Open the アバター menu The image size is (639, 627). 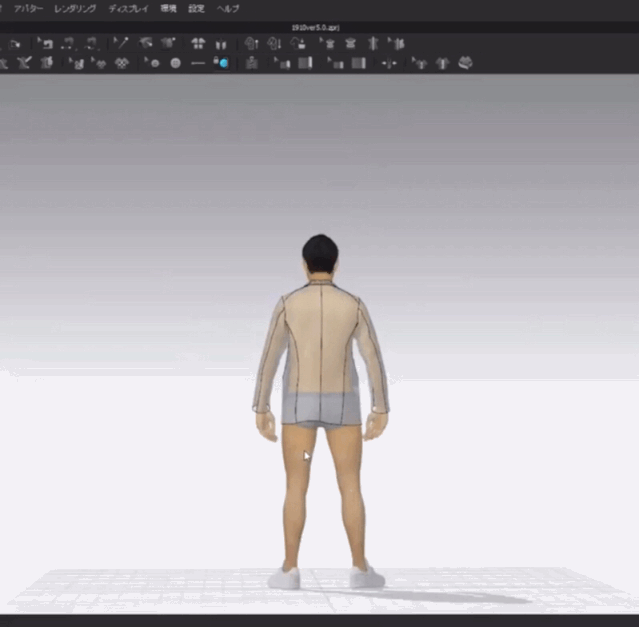(x=28, y=9)
